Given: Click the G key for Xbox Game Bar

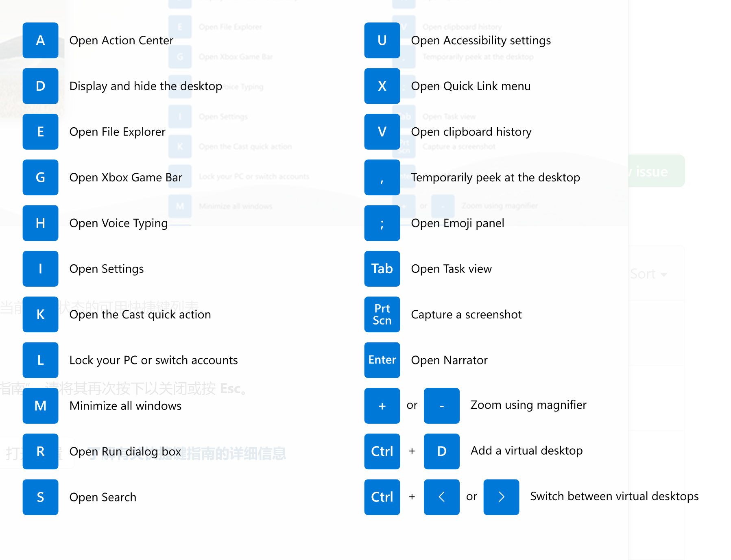Looking at the screenshot, I should 40,178.
